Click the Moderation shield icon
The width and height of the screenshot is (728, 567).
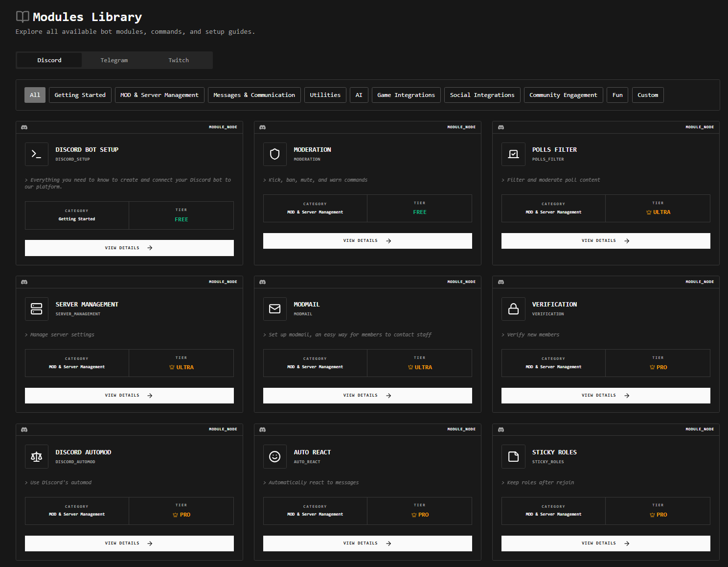tap(274, 154)
